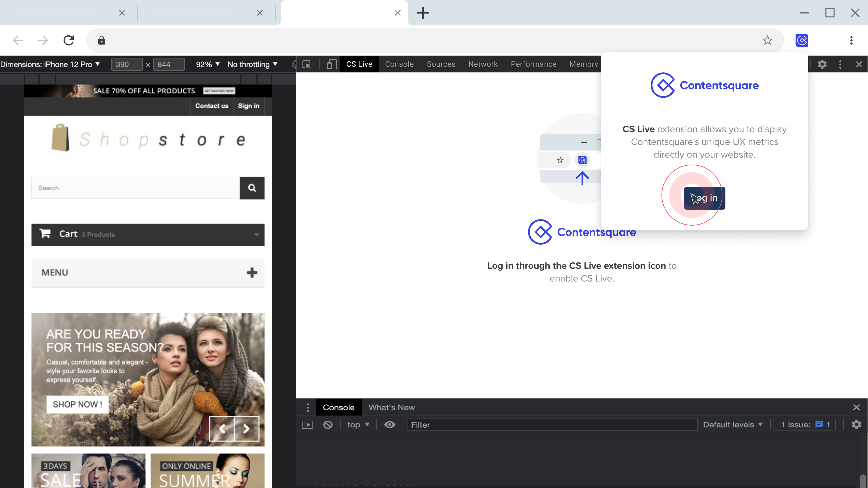Screen dimensions: 868x488
Task: Close the first browser tab
Action: click(122, 13)
